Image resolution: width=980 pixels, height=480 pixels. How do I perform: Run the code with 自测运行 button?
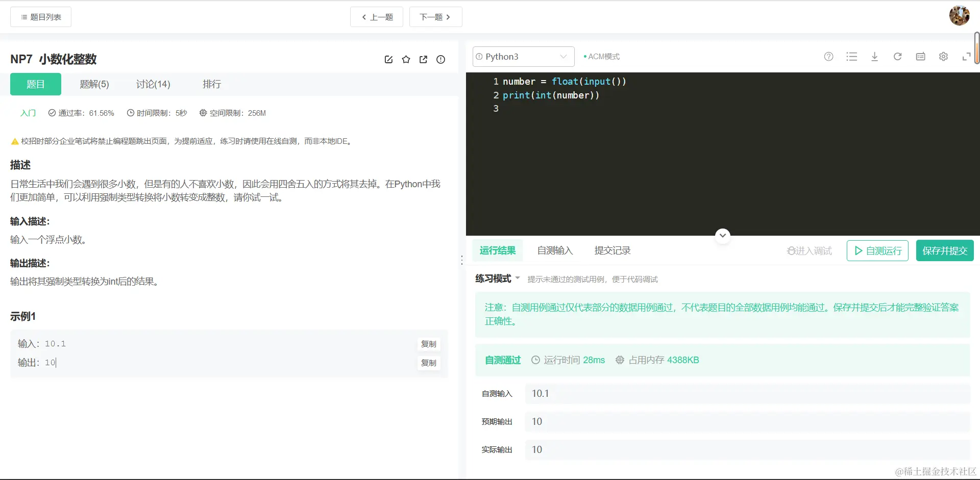coord(877,250)
